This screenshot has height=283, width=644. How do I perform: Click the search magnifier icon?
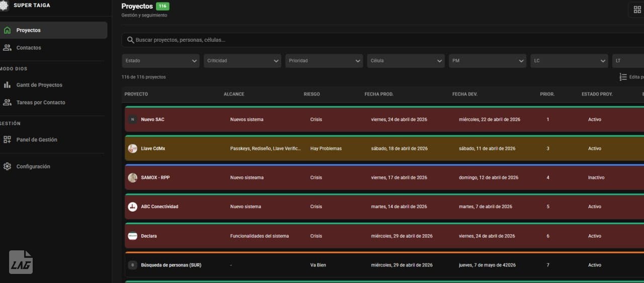tap(130, 40)
